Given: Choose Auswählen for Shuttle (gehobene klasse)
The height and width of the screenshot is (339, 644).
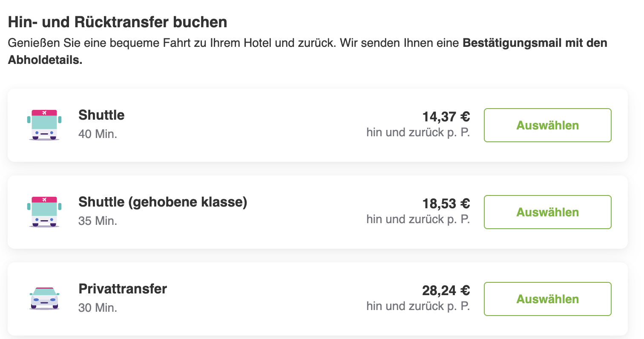Looking at the screenshot, I should point(548,212).
